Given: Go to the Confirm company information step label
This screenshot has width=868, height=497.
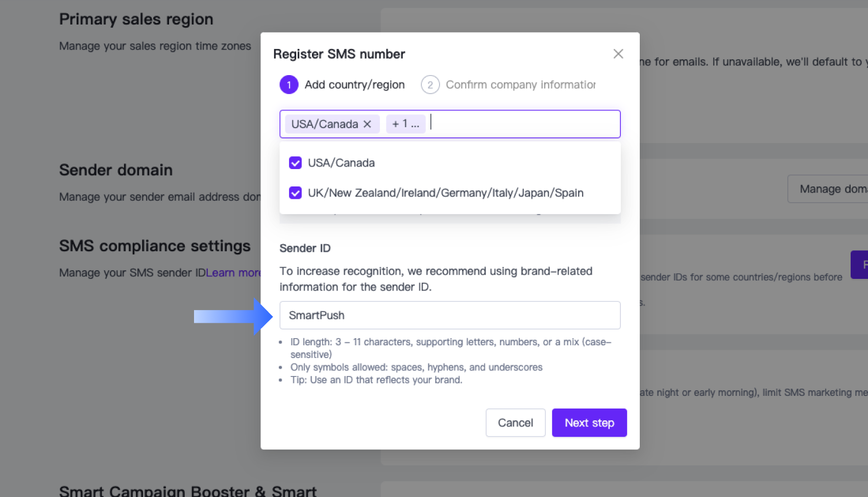Looking at the screenshot, I should click(520, 85).
